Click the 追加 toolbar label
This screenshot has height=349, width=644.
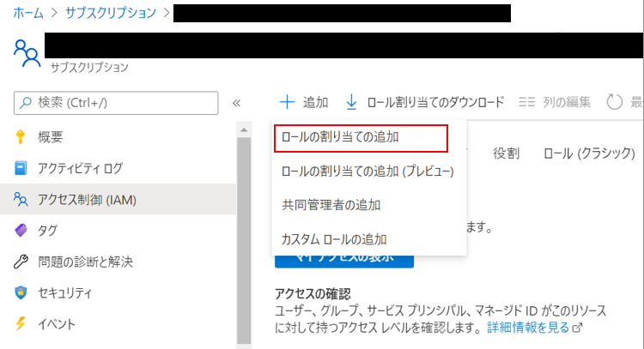[315, 102]
